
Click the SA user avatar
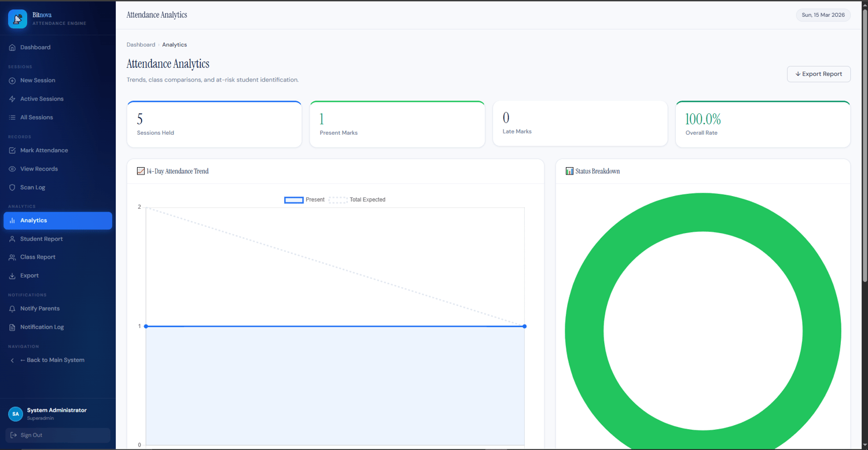point(16,414)
